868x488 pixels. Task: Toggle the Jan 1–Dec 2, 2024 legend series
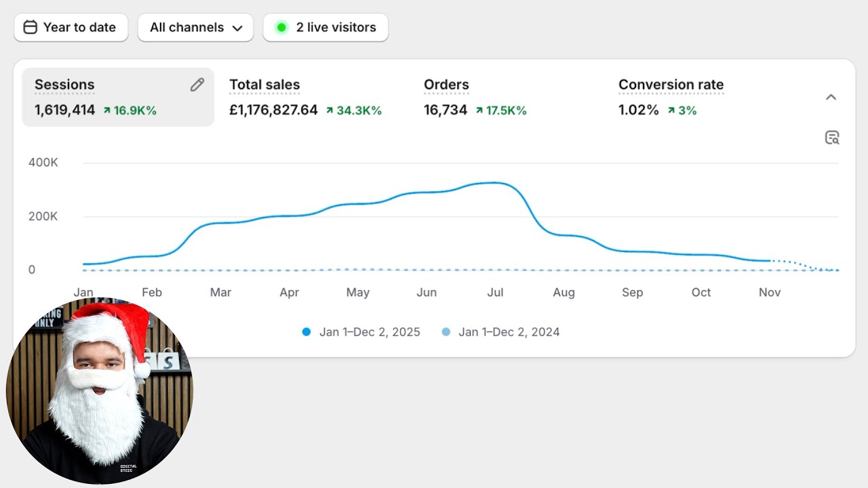click(x=500, y=332)
